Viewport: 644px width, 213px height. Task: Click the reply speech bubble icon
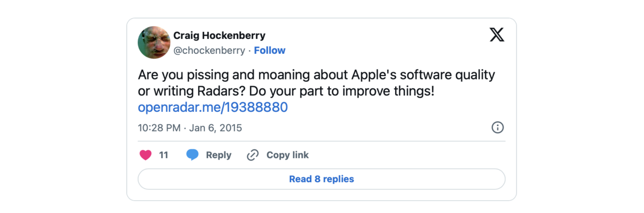(192, 155)
